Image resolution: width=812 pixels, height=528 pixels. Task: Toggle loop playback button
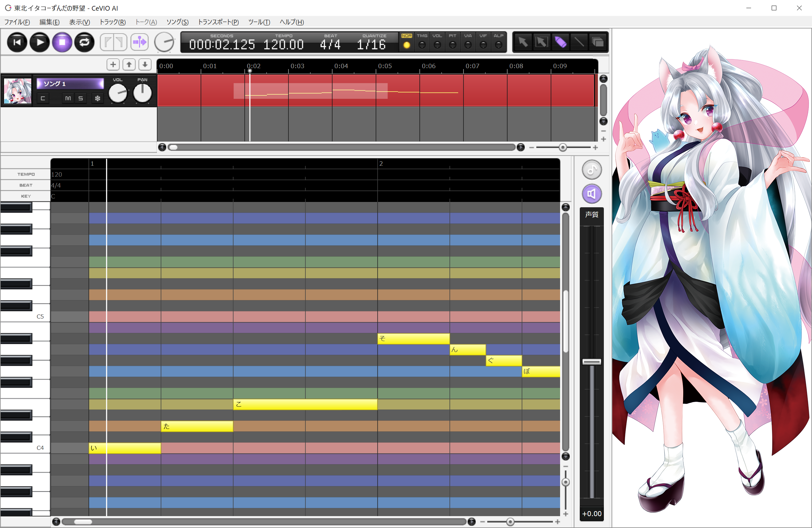point(85,42)
